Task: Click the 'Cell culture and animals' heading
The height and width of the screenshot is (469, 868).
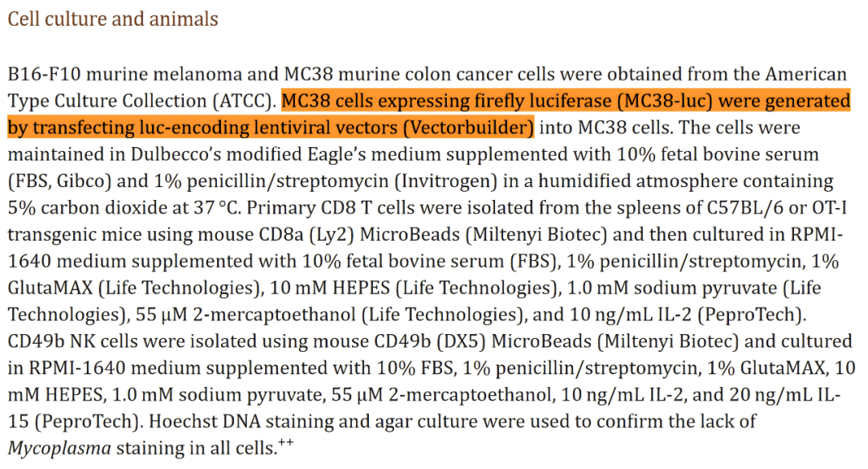Action: 113,19
